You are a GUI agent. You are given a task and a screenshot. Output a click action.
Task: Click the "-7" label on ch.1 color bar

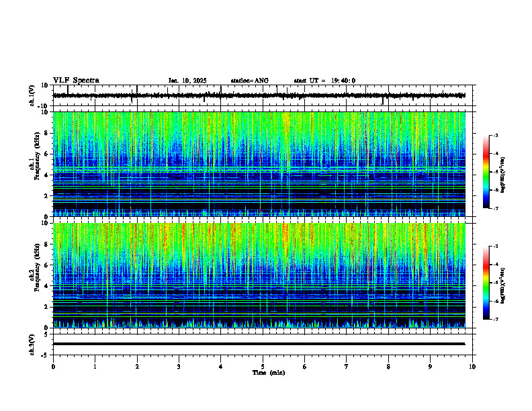pyautogui.click(x=496, y=208)
